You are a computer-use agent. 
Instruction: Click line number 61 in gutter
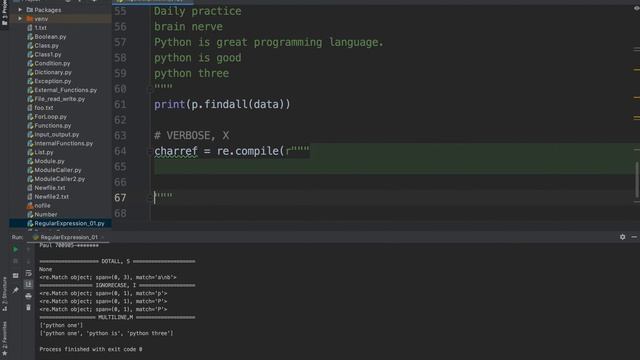pyautogui.click(x=120, y=104)
